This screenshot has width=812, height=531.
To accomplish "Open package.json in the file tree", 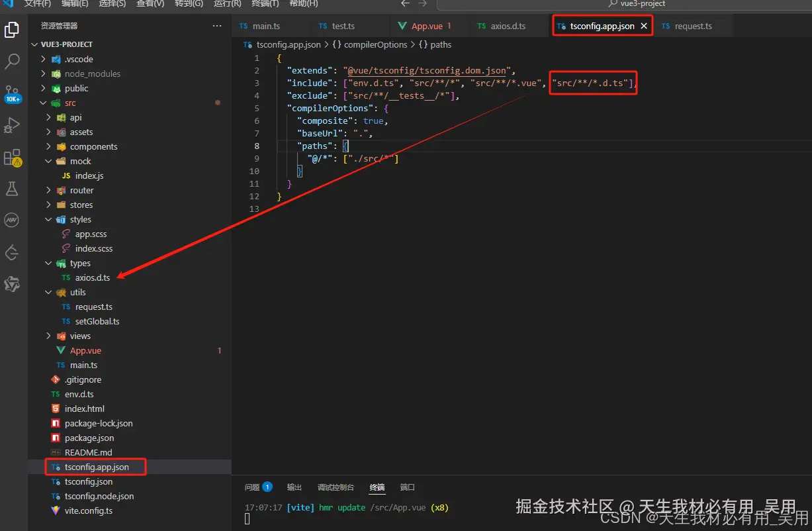I will (x=130, y=438).
